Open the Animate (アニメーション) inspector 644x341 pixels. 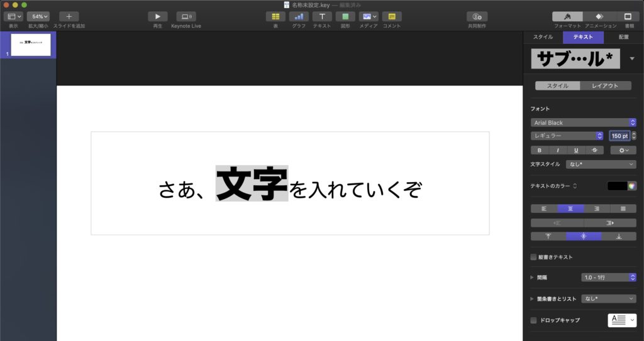[x=601, y=16]
